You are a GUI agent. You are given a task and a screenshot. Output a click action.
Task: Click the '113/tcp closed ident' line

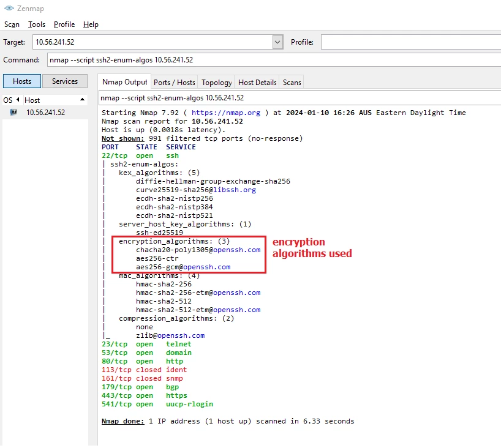pos(144,370)
